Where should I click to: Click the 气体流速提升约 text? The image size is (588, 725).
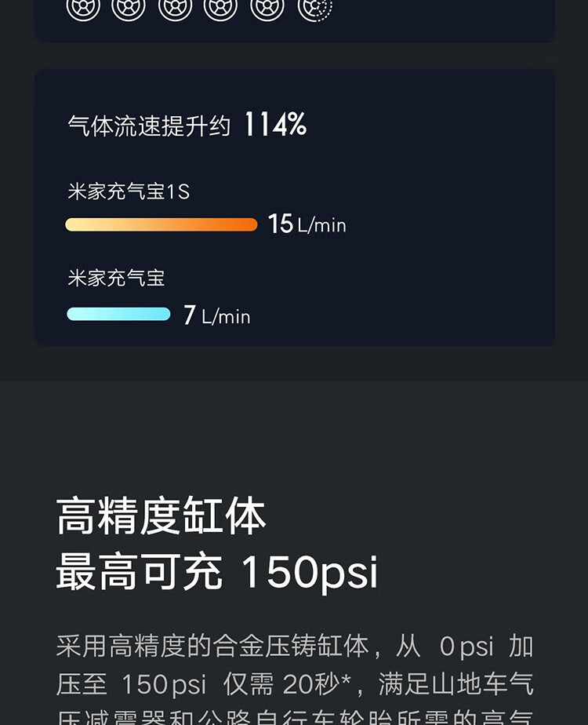click(x=149, y=126)
